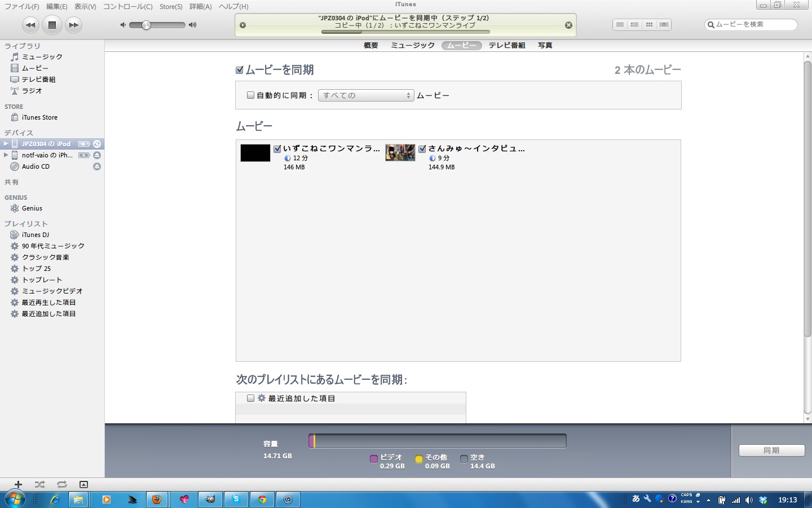The height and width of the screenshot is (508, 812).
Task: Enable the 自動的に同期 checkbox
Action: pos(251,95)
